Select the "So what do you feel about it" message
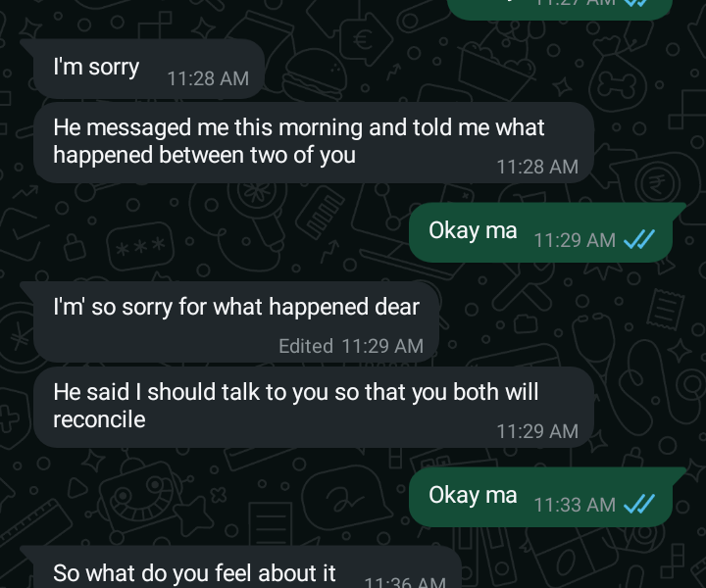The image size is (706, 588). [x=194, y=573]
